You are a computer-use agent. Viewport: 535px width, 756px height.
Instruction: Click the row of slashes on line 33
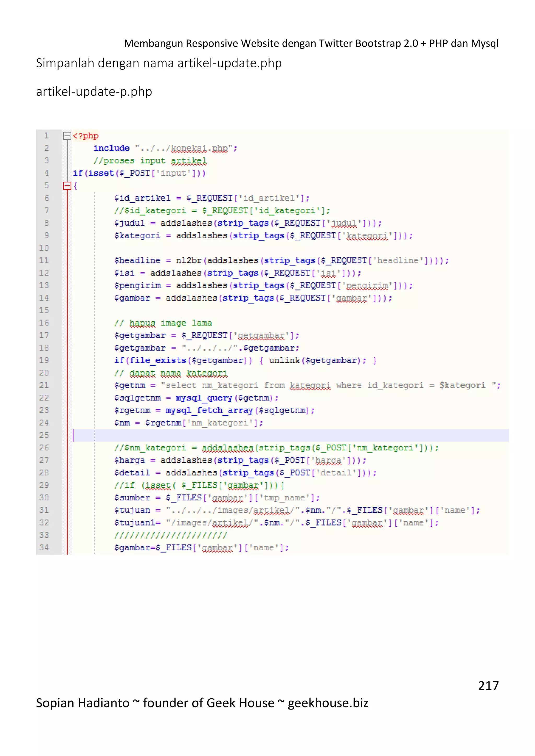tap(171, 535)
